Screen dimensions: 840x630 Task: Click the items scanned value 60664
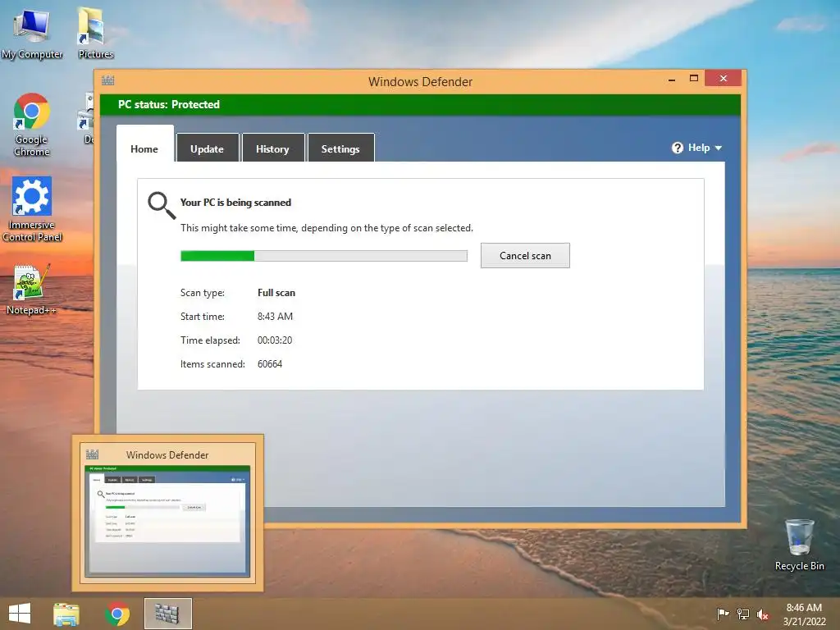(x=269, y=364)
